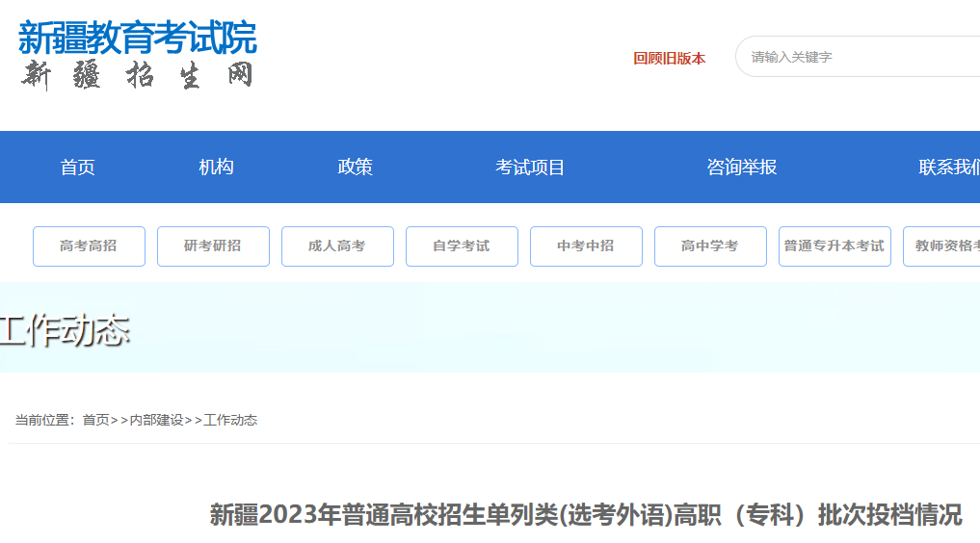Click 内部建设 in the breadcrumb trail
980x543 pixels.
tap(156, 420)
